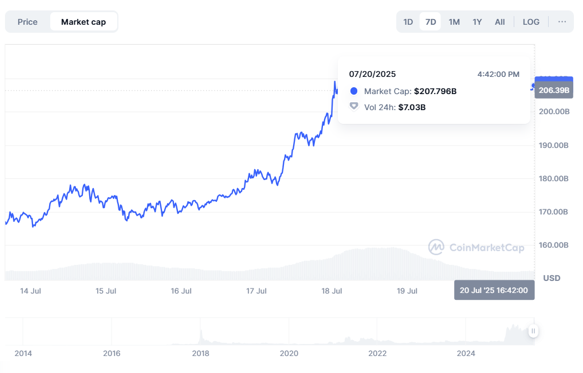The height and width of the screenshot is (373, 583).
Task: Select the Market cap tab
Action: point(84,22)
